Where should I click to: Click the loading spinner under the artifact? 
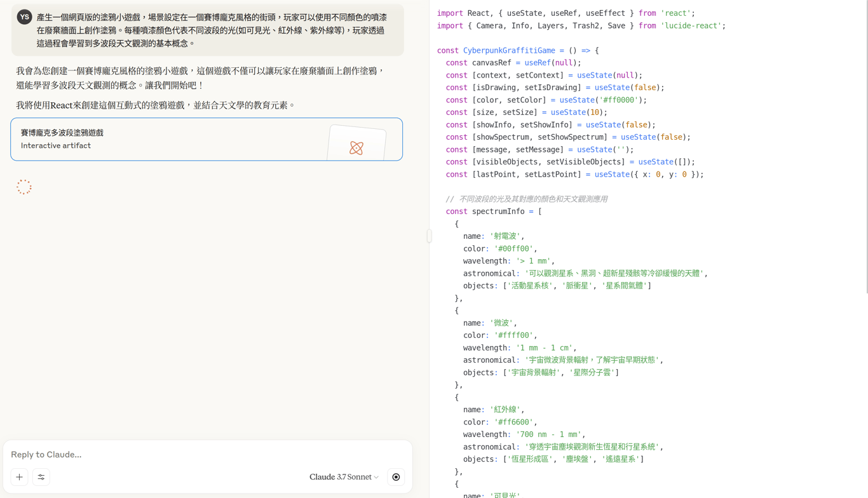24,187
